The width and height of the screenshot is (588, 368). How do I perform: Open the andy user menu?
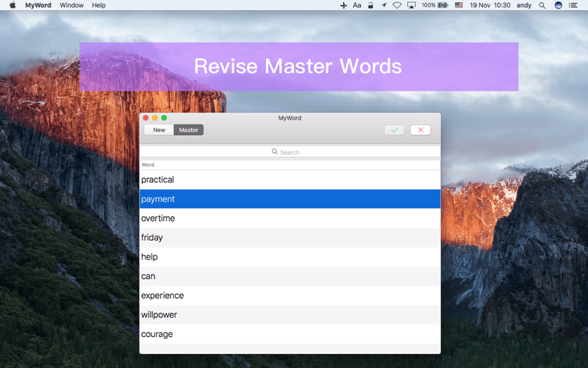point(524,5)
